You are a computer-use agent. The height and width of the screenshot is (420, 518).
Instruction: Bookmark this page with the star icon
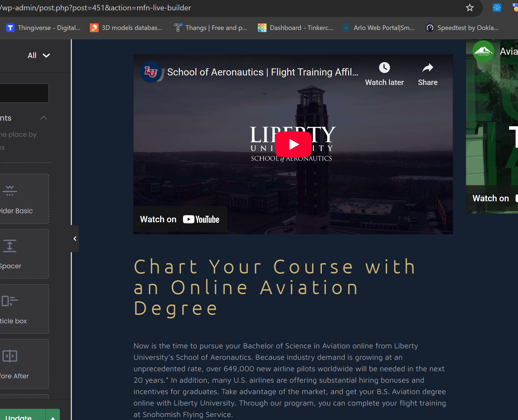[470, 8]
